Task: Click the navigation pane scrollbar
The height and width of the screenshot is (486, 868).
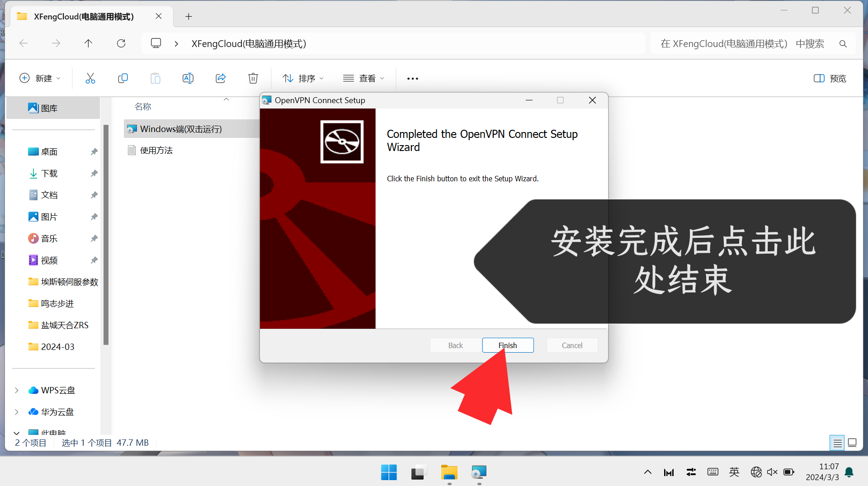Action: click(106, 235)
